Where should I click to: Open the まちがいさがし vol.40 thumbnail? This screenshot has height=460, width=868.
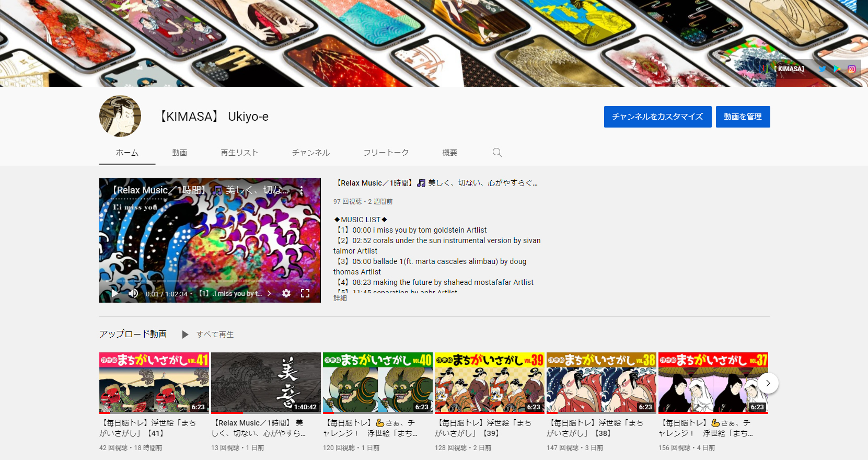tap(378, 383)
